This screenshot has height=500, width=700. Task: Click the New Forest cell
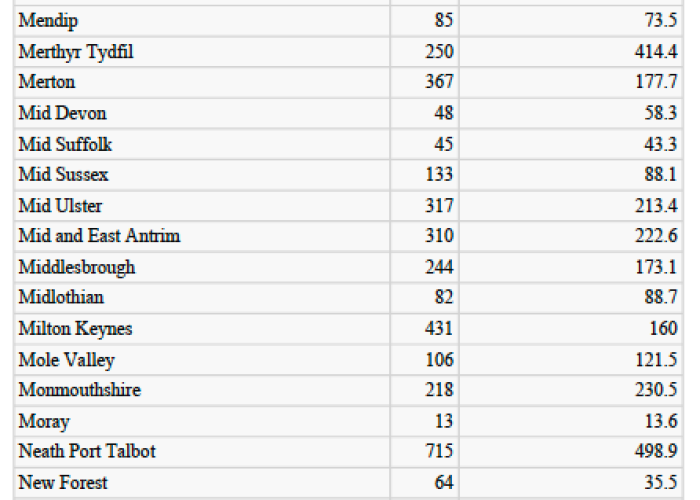pos(202,483)
